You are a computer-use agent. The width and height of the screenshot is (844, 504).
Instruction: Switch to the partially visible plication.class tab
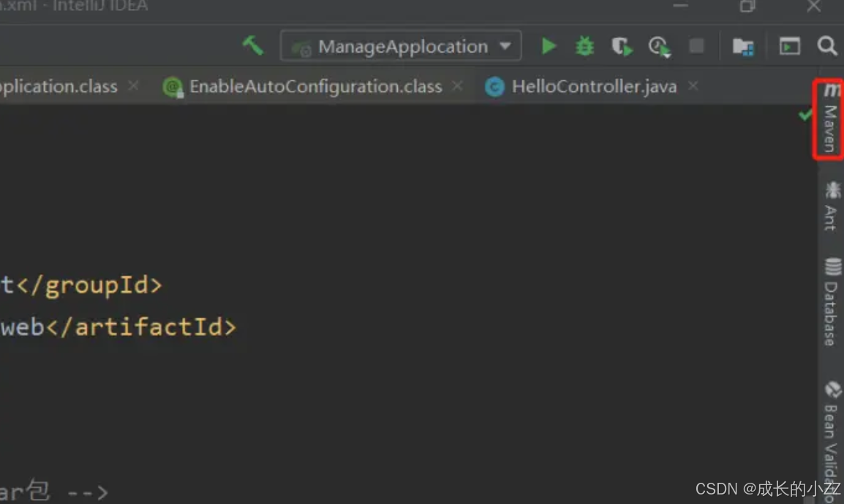59,87
